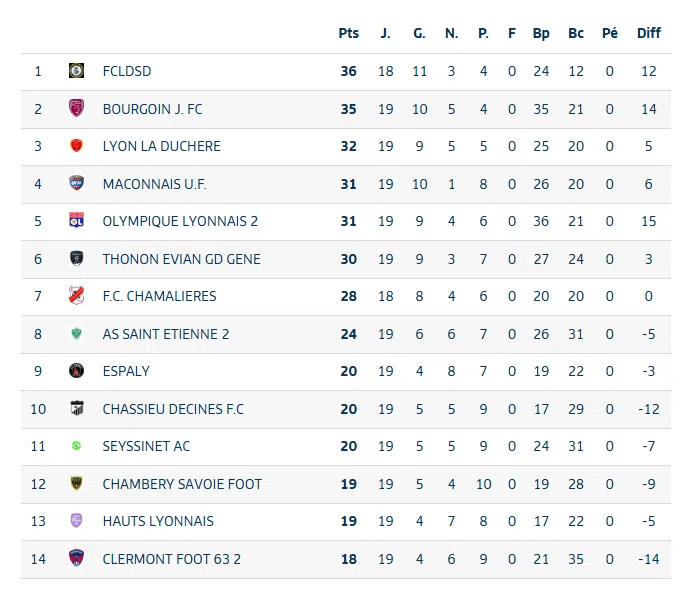
Task: Click the Lyon La Duchere logo icon
Action: (x=76, y=146)
